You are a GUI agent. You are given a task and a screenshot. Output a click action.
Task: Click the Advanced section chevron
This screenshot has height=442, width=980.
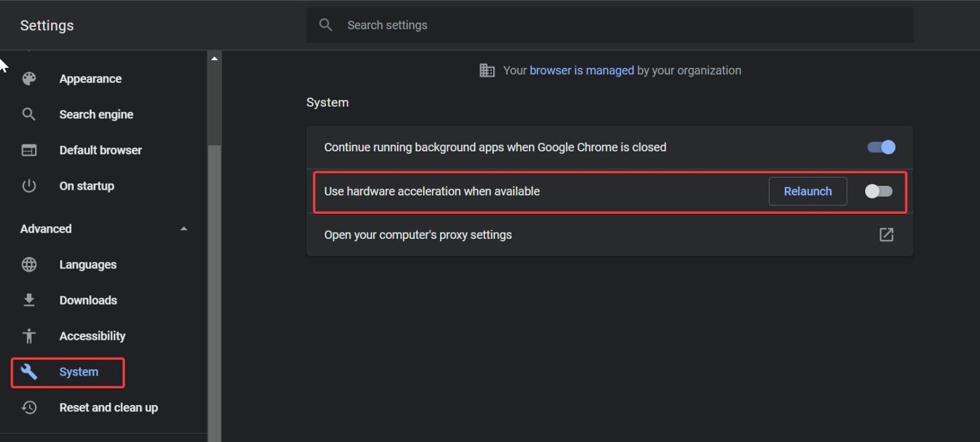click(x=184, y=229)
